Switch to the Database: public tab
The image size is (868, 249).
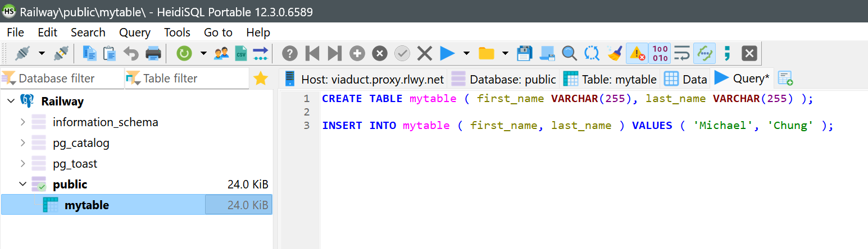[x=503, y=79]
